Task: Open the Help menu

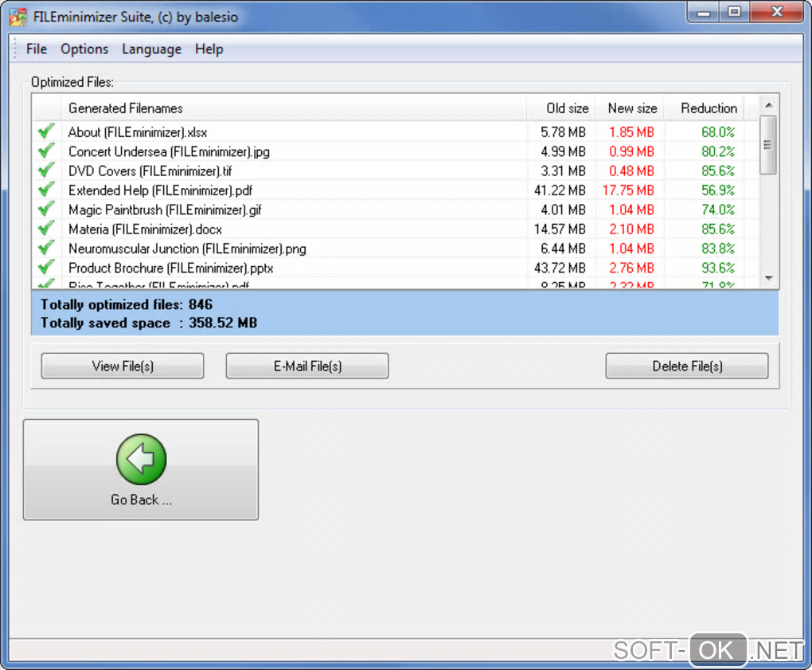Action: coord(209,49)
